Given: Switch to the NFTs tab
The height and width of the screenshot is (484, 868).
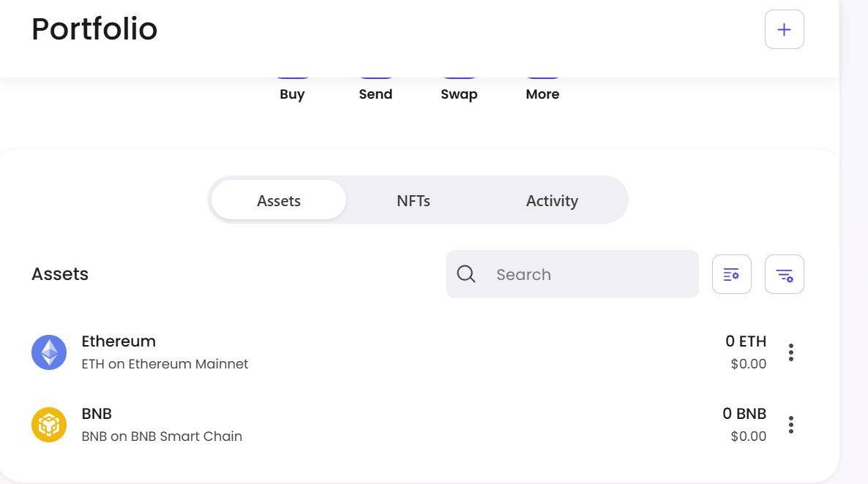Looking at the screenshot, I should coord(414,200).
